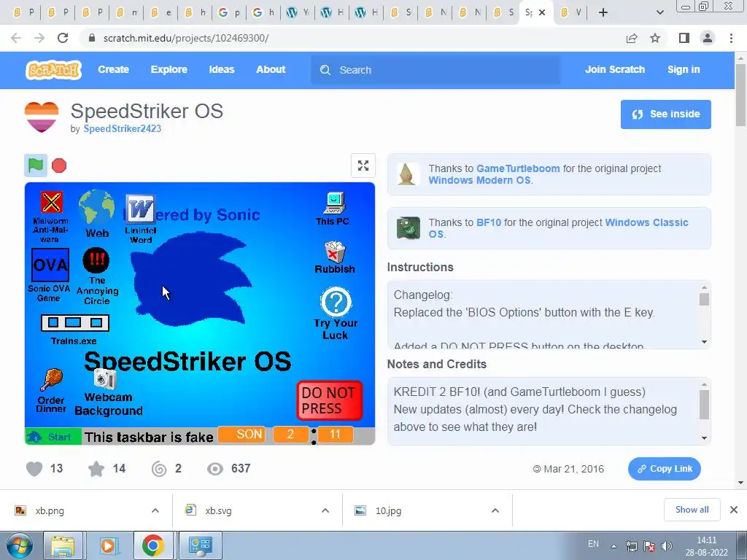Launch Trains.exe icon
747x560 pixels.
point(75,330)
